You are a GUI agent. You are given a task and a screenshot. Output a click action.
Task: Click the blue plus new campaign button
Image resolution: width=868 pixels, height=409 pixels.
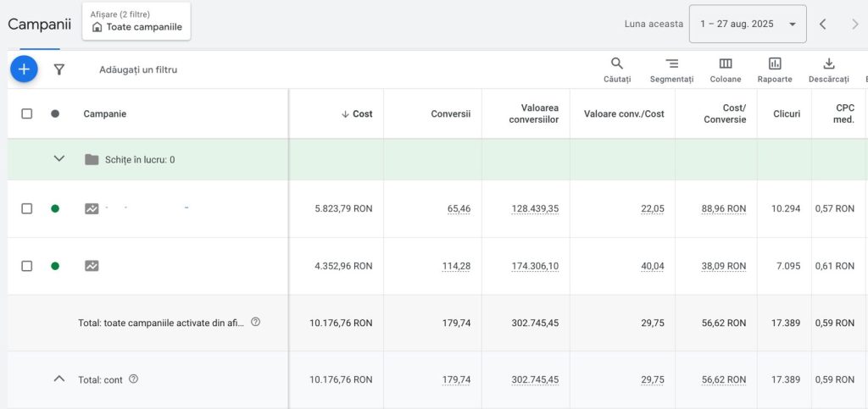(24, 69)
